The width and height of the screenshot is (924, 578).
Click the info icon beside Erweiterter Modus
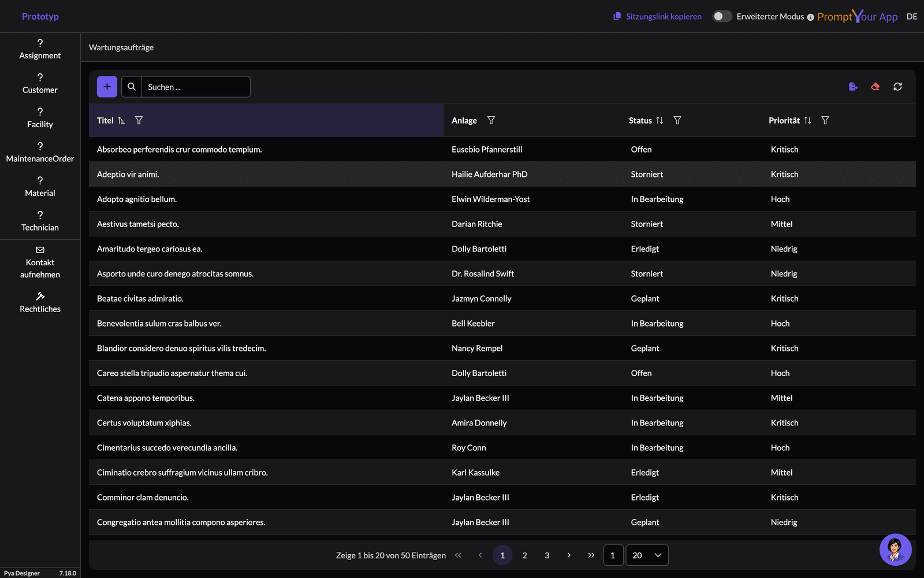pos(810,17)
